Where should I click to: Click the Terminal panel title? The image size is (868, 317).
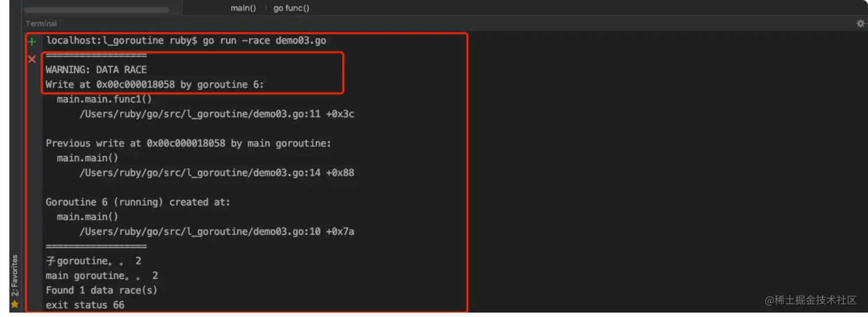click(x=41, y=24)
